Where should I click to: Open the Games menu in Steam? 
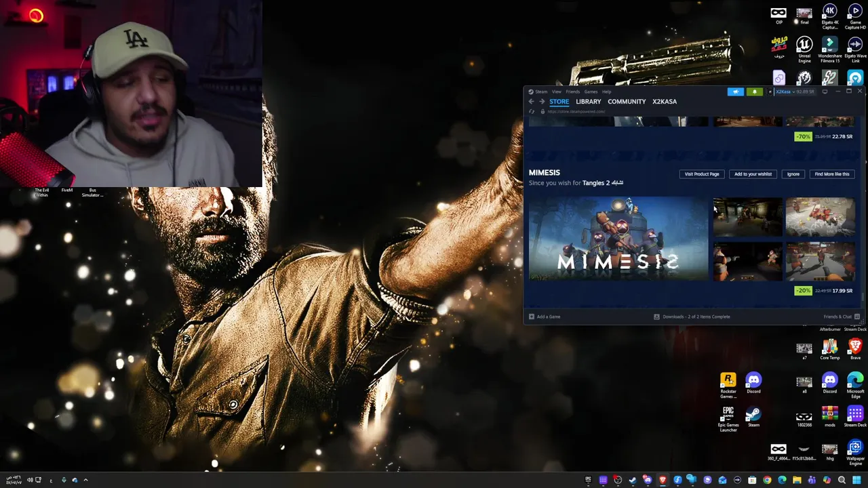[x=591, y=91]
